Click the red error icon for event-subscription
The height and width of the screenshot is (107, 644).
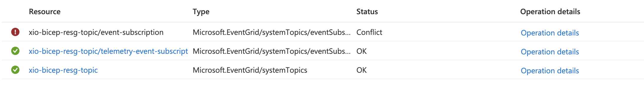[15, 32]
